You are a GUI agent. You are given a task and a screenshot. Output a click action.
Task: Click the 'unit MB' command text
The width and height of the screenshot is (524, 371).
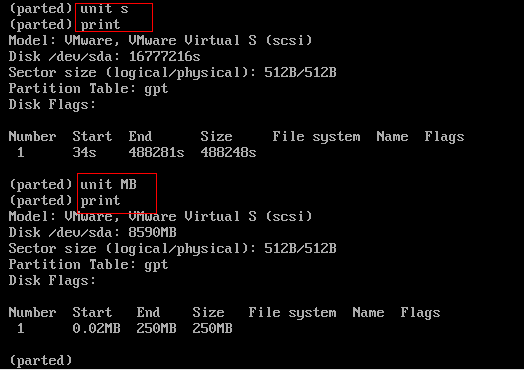coord(108,184)
